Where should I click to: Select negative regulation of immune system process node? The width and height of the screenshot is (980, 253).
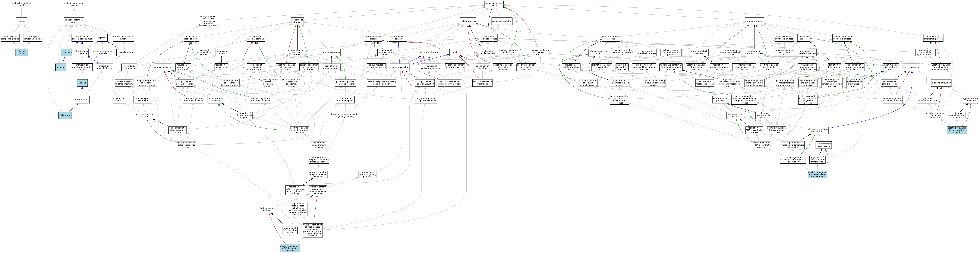[x=455, y=67]
